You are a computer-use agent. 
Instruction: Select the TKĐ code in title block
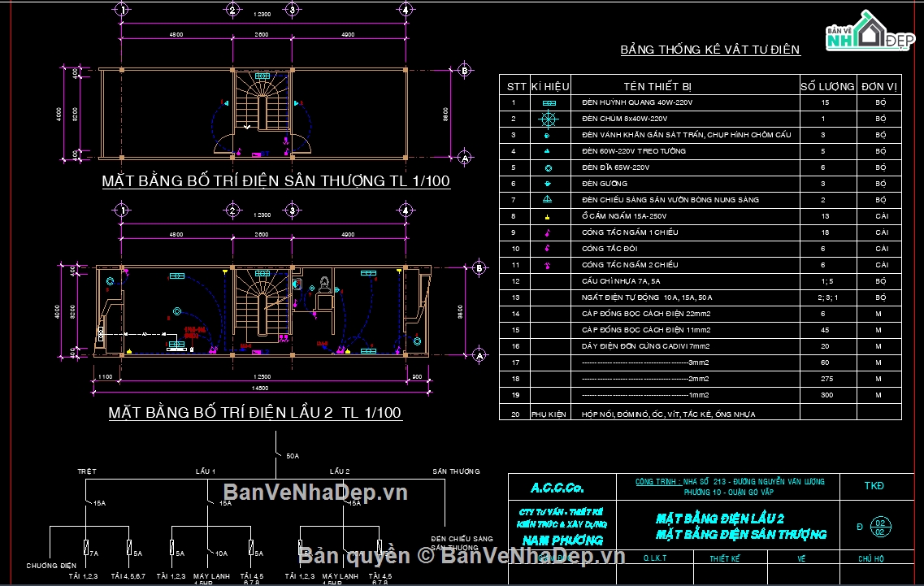click(x=874, y=486)
